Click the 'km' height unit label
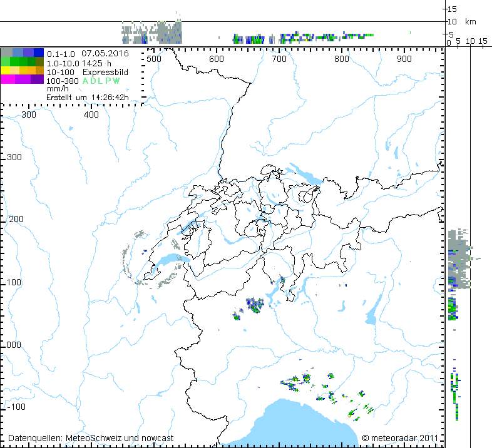 coord(470,22)
